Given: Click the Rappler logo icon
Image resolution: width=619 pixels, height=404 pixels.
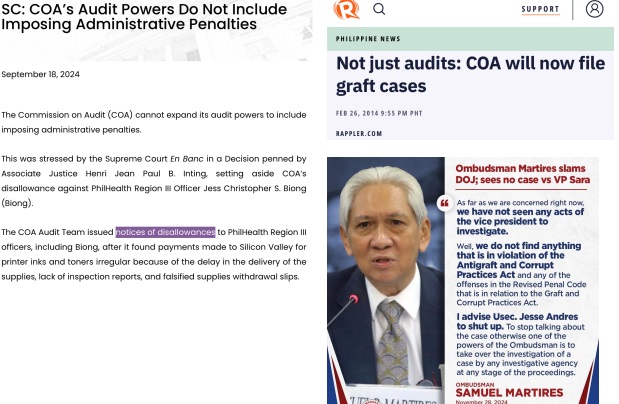Looking at the screenshot, I should coord(346,9).
